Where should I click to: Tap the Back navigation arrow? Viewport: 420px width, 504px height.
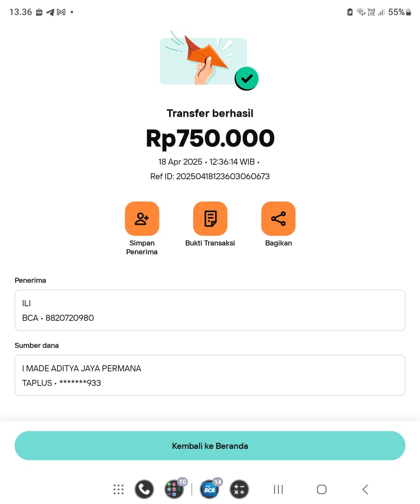pos(365,489)
